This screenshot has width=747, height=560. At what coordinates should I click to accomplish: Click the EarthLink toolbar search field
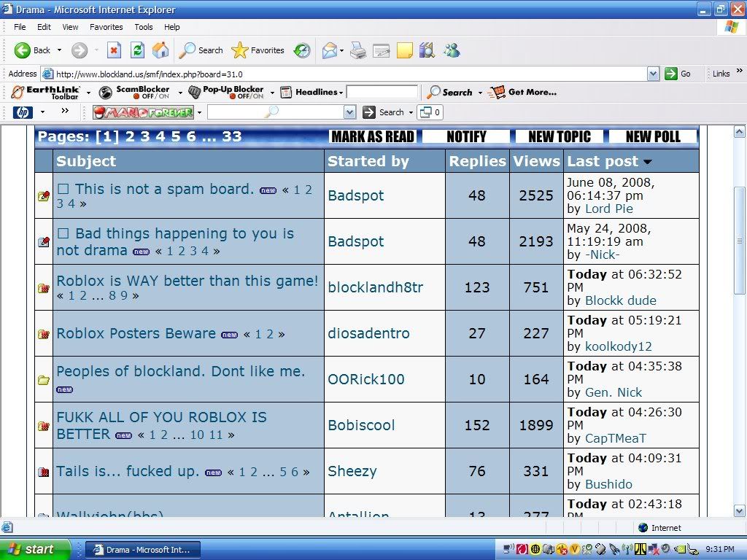click(382, 92)
